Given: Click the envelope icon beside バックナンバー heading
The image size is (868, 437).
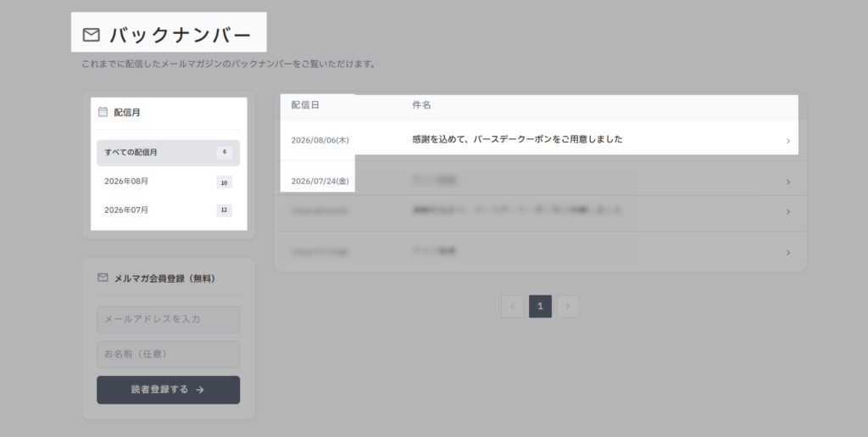Looking at the screenshot, I should [92, 35].
